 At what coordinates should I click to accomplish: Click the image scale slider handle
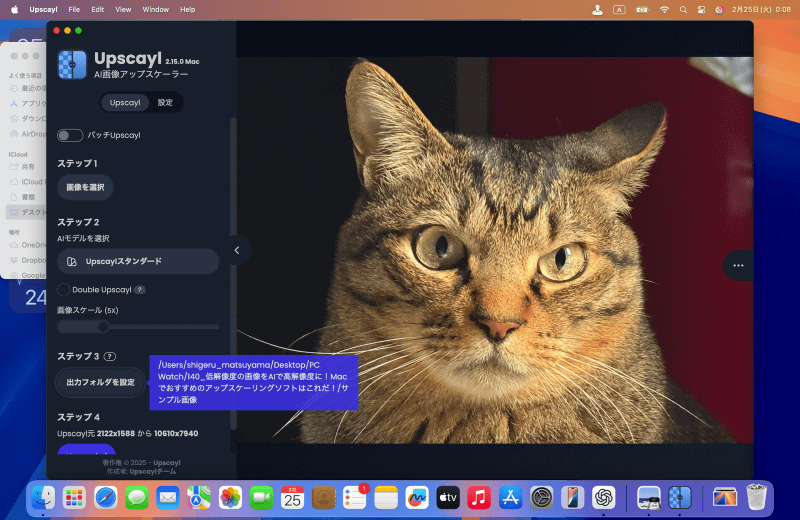[104, 327]
